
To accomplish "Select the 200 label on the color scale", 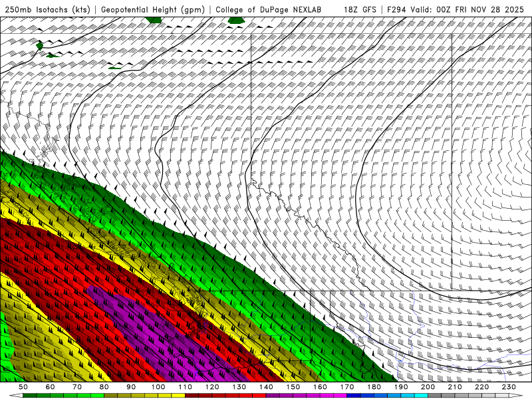I will pos(428,387).
